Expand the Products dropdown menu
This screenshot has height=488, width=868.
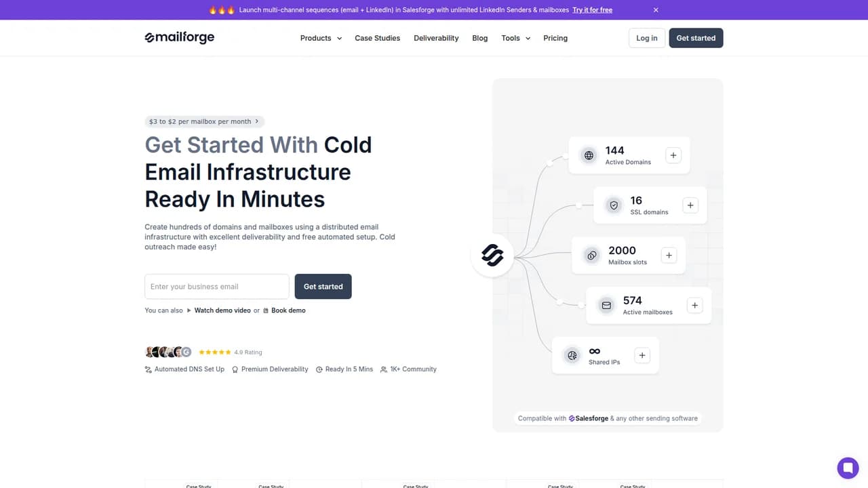coord(321,38)
